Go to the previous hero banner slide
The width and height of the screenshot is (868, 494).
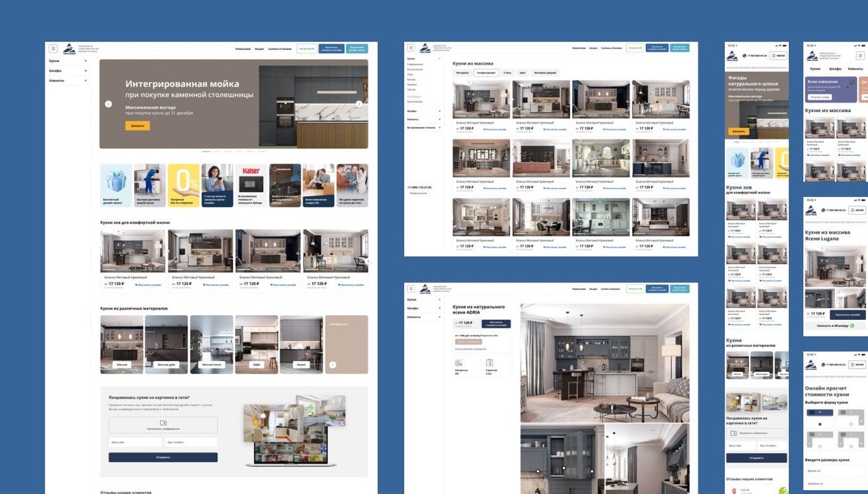[108, 104]
